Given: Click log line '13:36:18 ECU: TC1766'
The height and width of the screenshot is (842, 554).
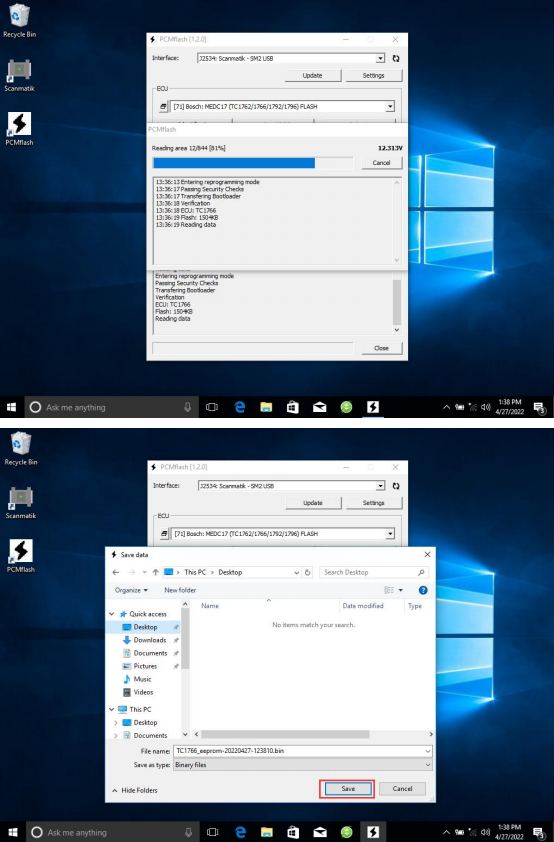Looking at the screenshot, I should point(186,210).
